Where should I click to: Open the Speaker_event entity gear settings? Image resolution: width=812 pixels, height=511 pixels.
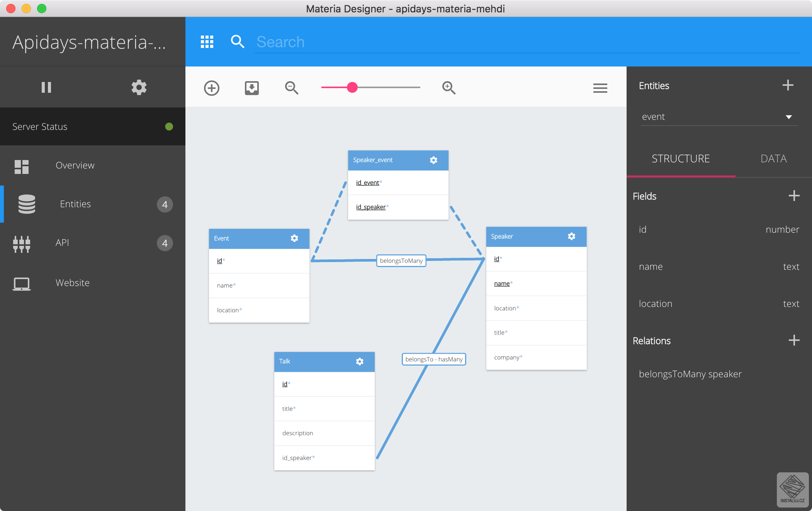[433, 160]
